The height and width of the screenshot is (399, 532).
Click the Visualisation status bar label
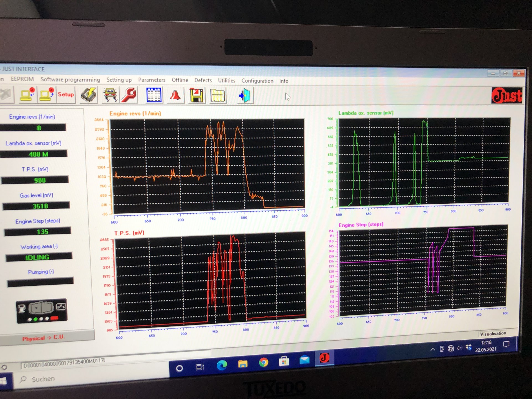coord(493,334)
